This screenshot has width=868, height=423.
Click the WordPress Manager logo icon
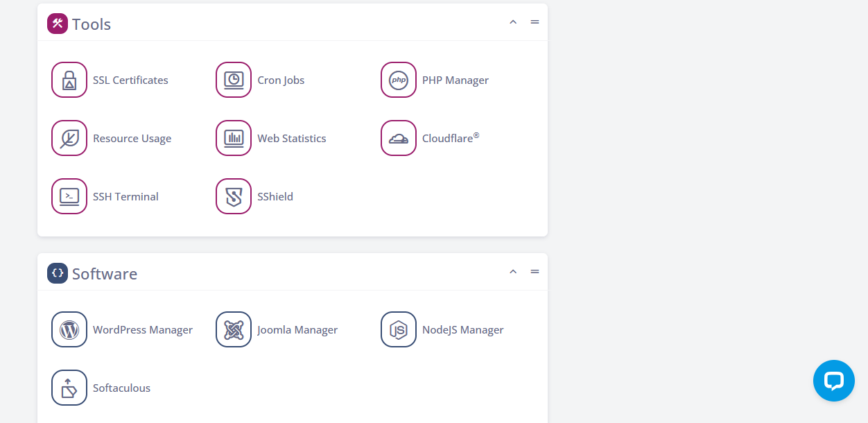pyautogui.click(x=69, y=329)
